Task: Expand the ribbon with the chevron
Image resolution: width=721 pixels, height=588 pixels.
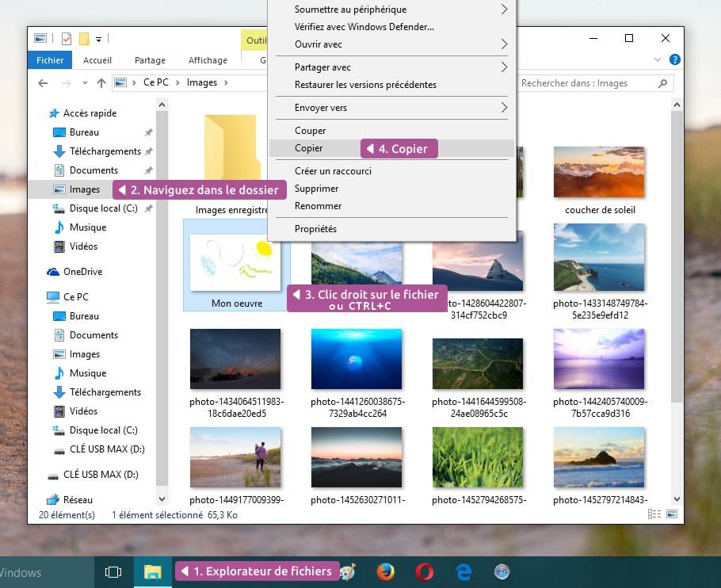Action: point(658,59)
